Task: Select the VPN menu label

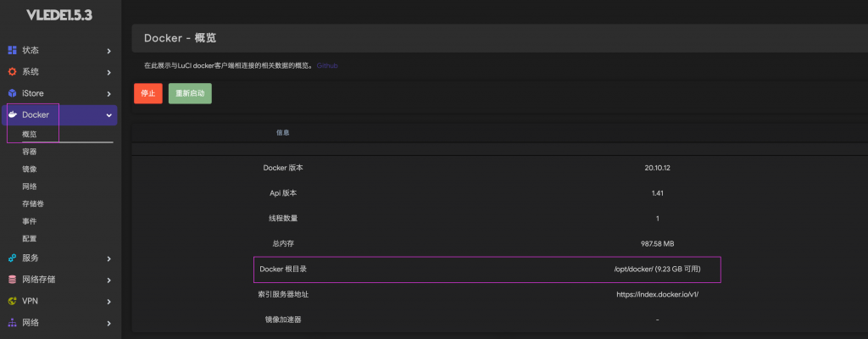Action: [30, 302]
